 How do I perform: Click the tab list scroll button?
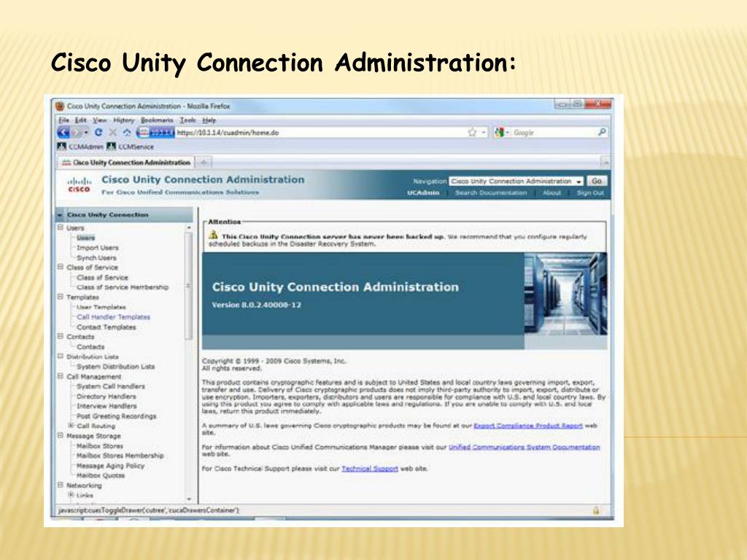[605, 163]
